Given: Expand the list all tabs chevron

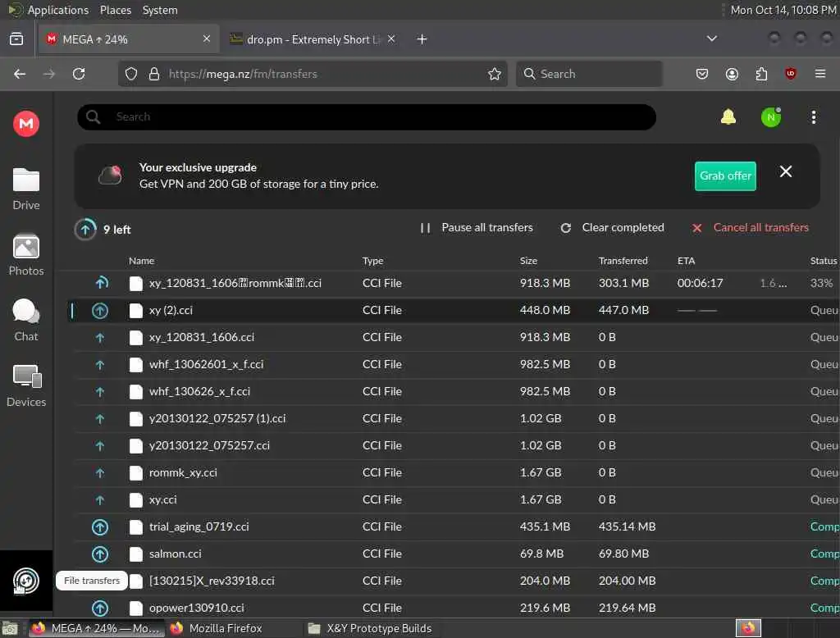Looking at the screenshot, I should [x=711, y=39].
